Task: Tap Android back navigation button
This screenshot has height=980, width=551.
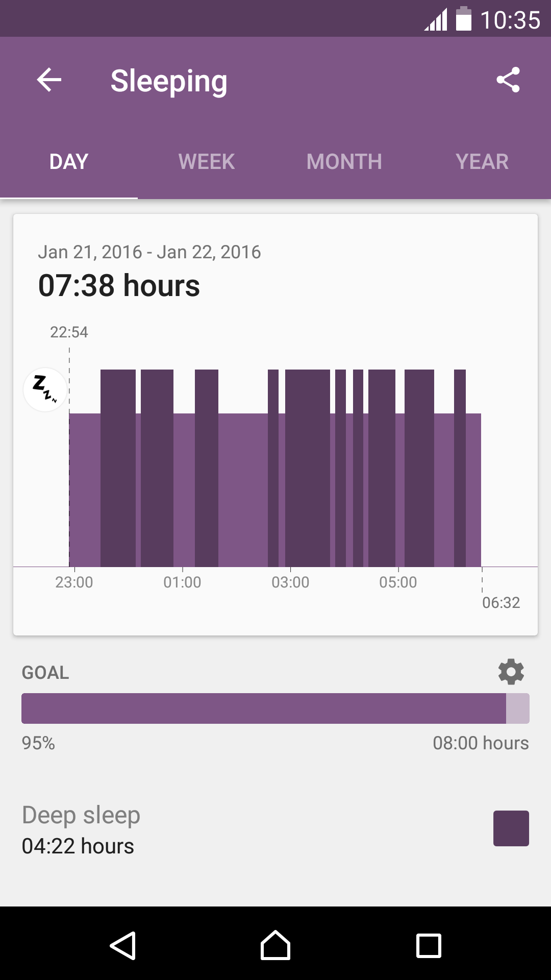Action: 123,945
